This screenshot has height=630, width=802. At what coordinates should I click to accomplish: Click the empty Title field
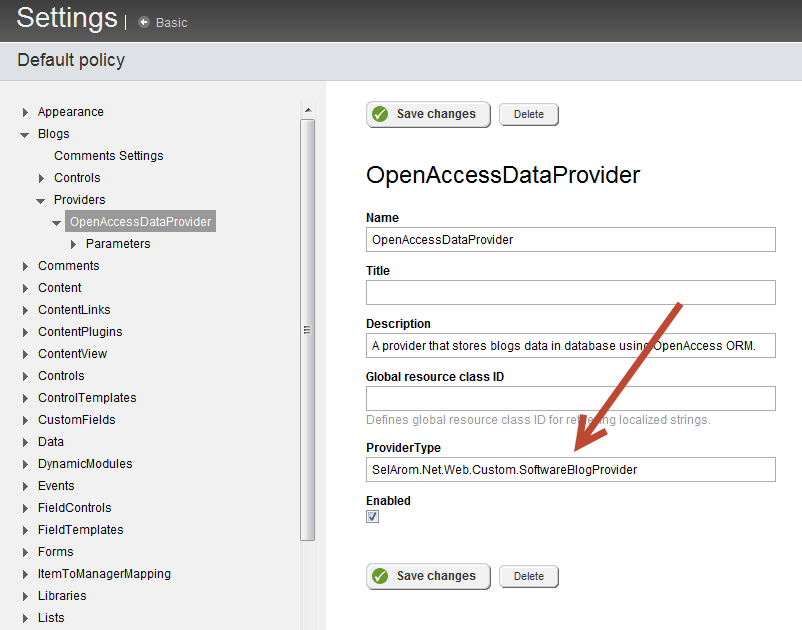(x=570, y=292)
